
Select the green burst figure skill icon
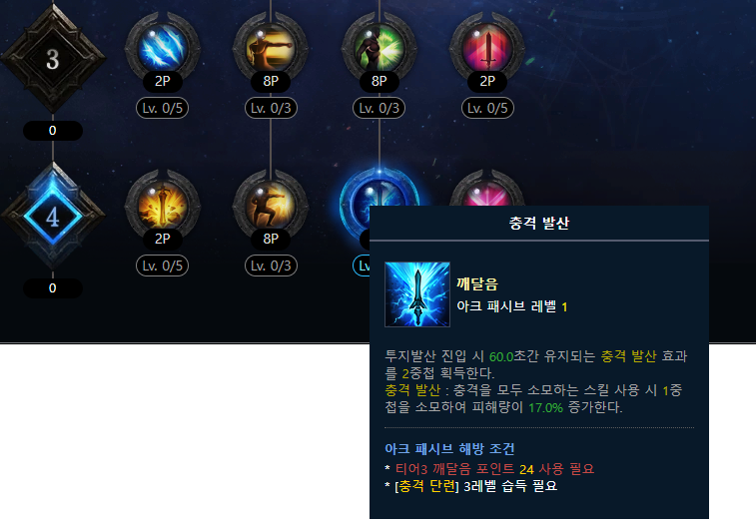click(378, 48)
